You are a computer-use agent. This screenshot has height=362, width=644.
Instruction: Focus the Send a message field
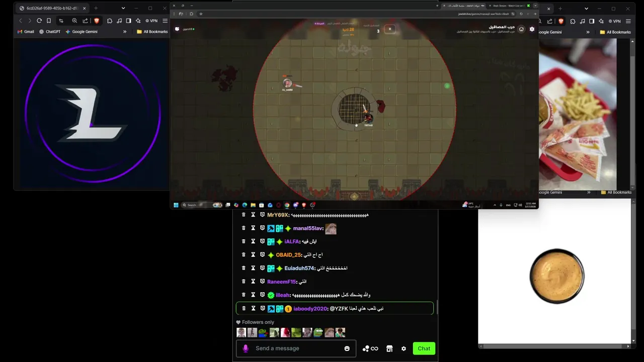point(296,348)
